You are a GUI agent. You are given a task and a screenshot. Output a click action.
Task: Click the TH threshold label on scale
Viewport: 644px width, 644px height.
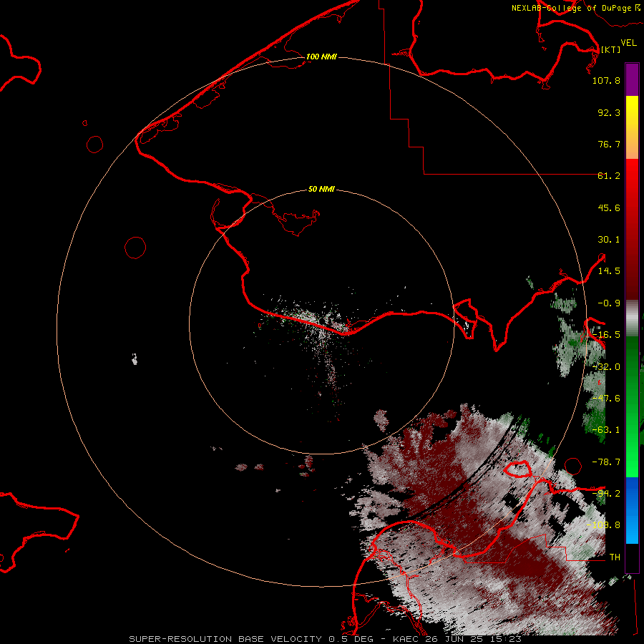[x=615, y=557]
